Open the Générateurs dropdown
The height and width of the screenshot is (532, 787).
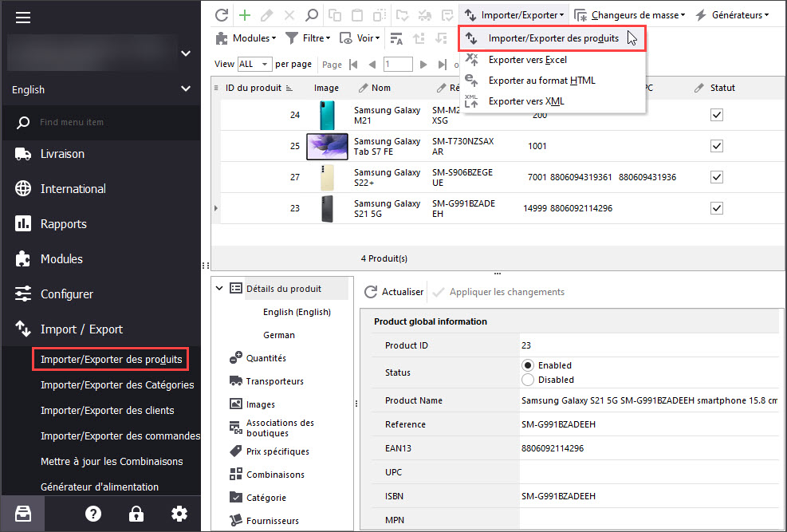click(732, 15)
